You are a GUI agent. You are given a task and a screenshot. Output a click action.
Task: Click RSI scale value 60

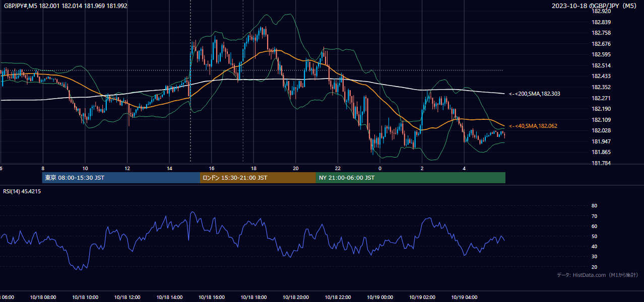point(594,226)
